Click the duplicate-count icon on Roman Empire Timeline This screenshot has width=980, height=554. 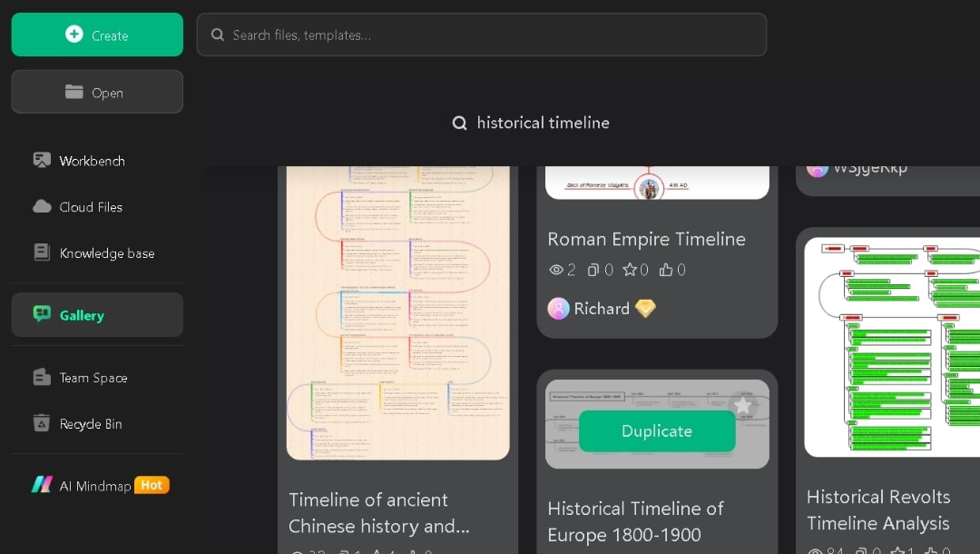click(593, 270)
